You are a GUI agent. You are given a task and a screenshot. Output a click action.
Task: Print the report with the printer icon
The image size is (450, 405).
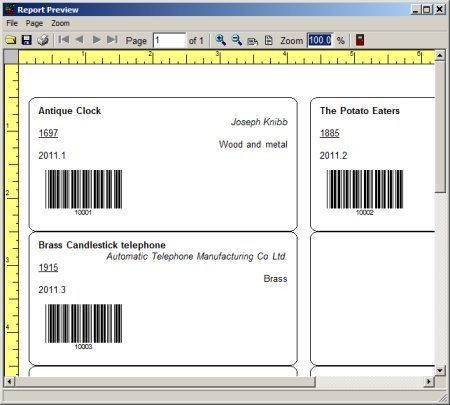(43, 40)
